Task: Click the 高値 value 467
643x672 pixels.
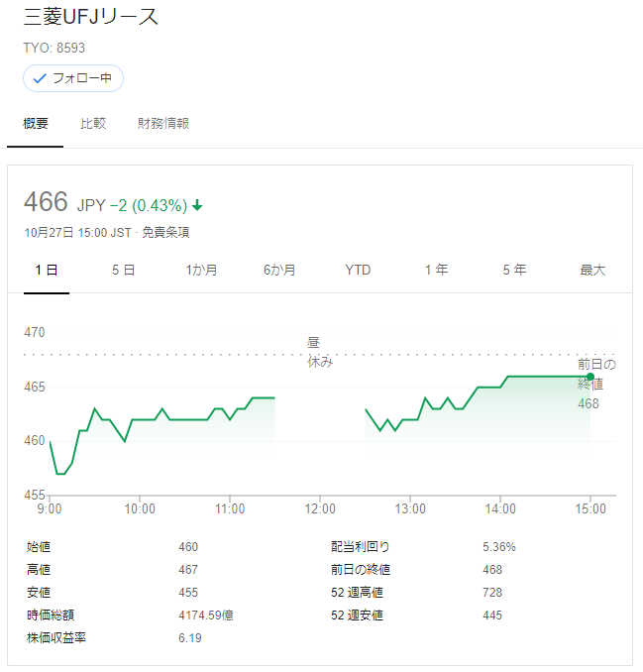Action: tap(188, 570)
